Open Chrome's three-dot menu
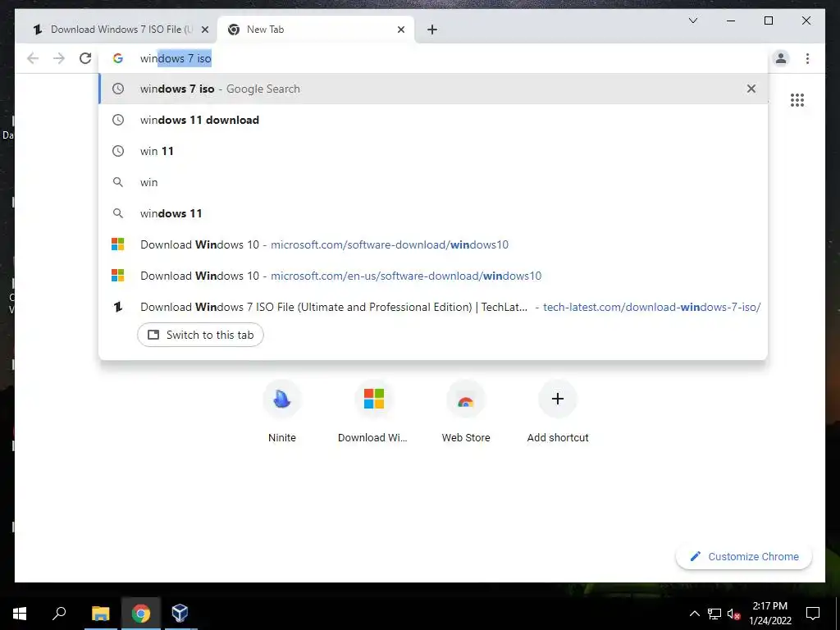The image size is (840, 630). (x=807, y=58)
